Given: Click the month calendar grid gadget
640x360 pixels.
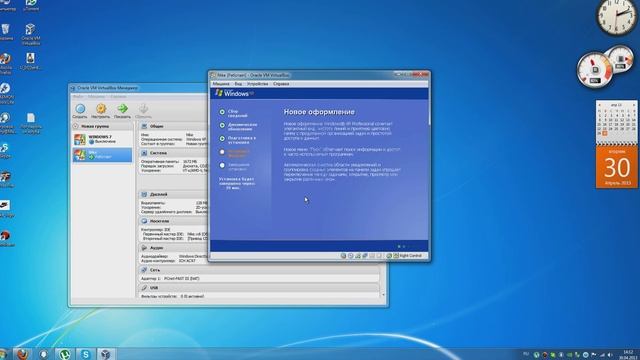Looking at the screenshot, I should (616, 121).
